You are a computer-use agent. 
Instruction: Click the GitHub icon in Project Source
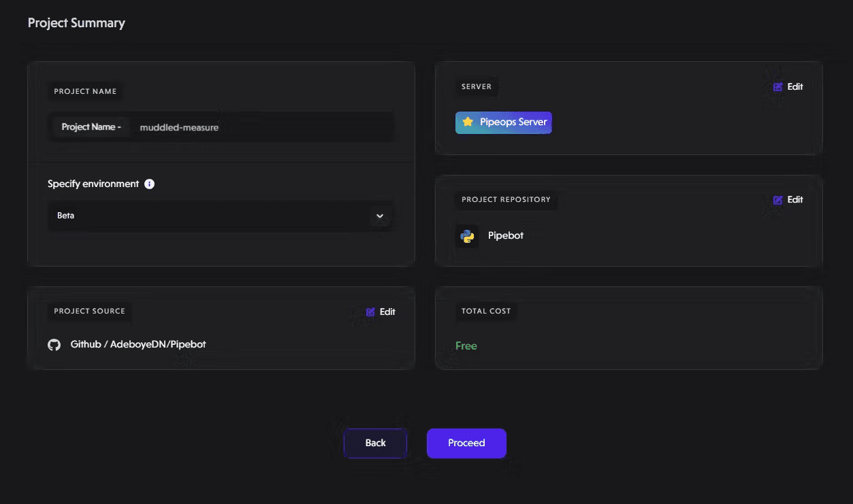(54, 345)
